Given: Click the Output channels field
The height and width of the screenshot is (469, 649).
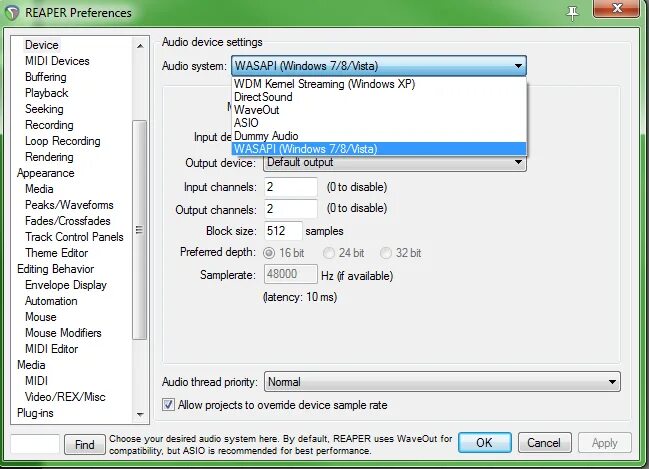Looking at the screenshot, I should coord(291,209).
